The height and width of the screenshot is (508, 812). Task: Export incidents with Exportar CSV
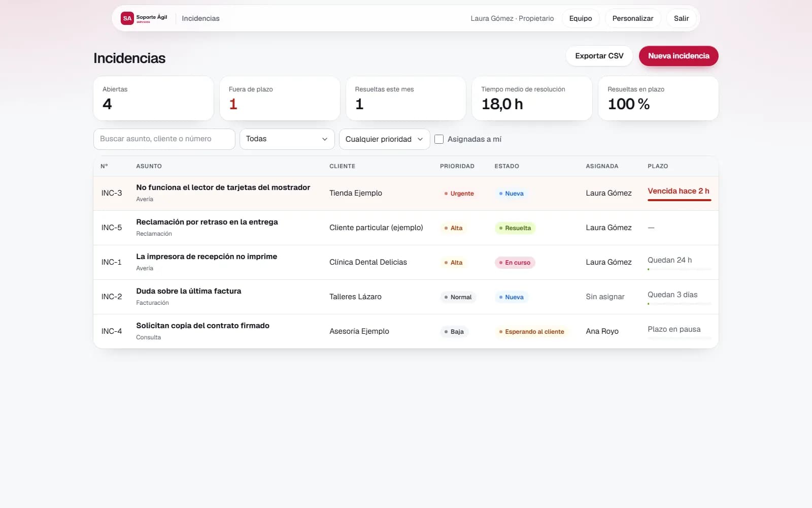(x=599, y=56)
